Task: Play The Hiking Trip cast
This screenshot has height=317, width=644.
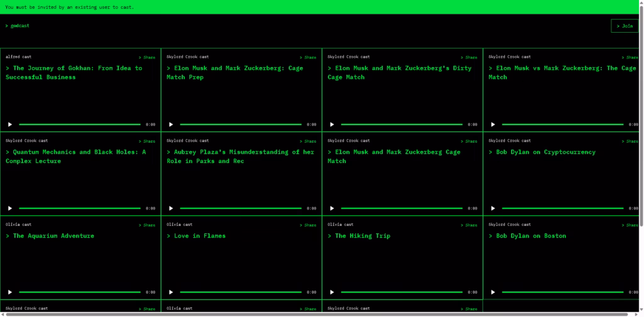Action: (332, 292)
